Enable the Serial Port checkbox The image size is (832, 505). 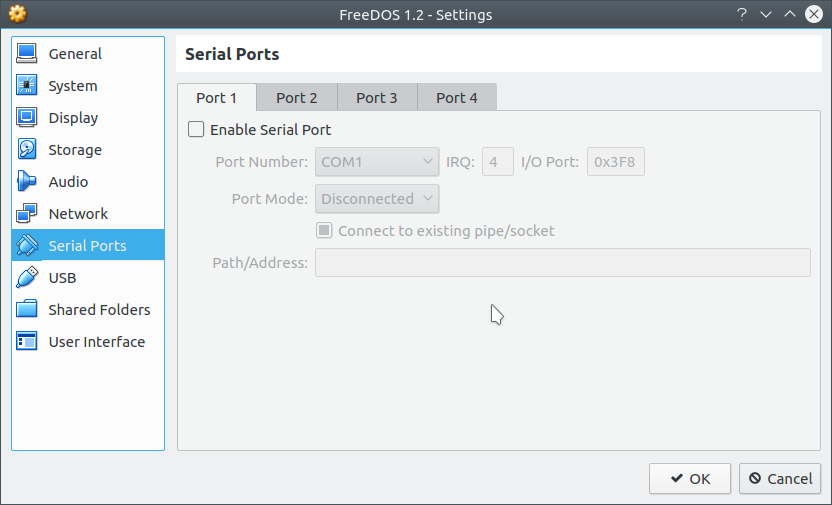(196, 129)
